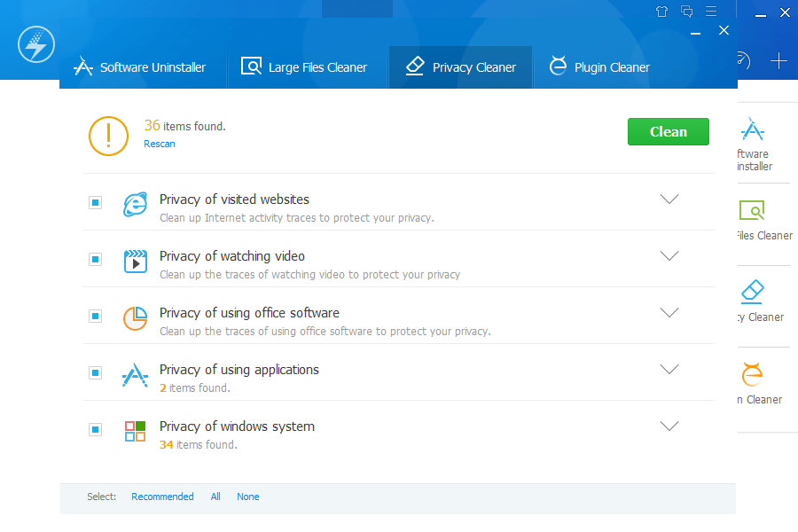The width and height of the screenshot is (798, 532).
Task: Click the Rescan link
Action: [x=160, y=144]
